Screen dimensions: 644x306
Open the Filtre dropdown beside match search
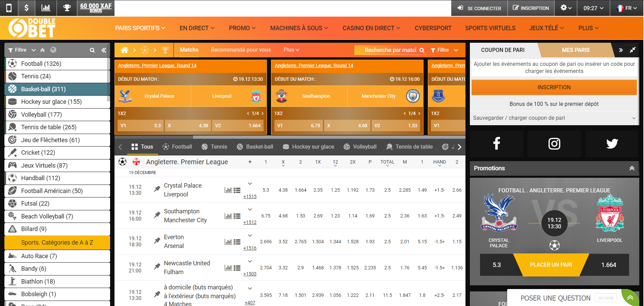[x=444, y=50]
